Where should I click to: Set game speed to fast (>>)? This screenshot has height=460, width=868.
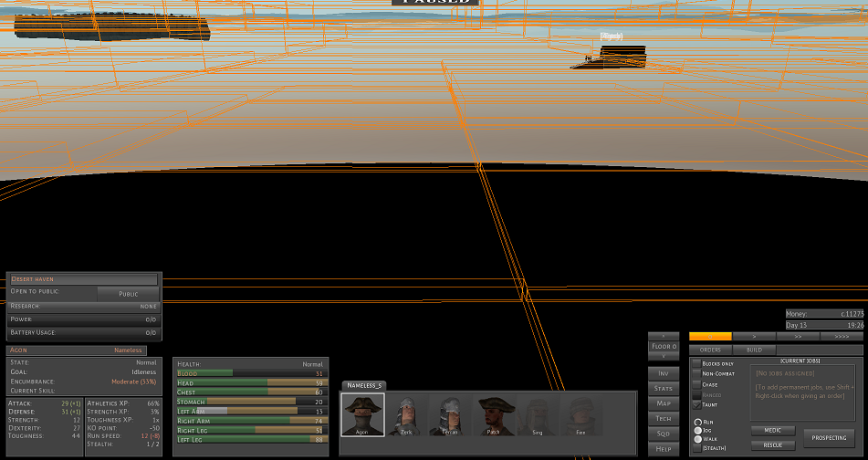(x=798, y=337)
